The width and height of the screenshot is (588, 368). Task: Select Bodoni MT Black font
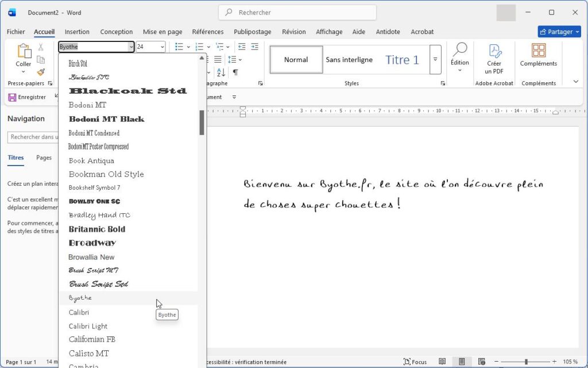coord(128,119)
